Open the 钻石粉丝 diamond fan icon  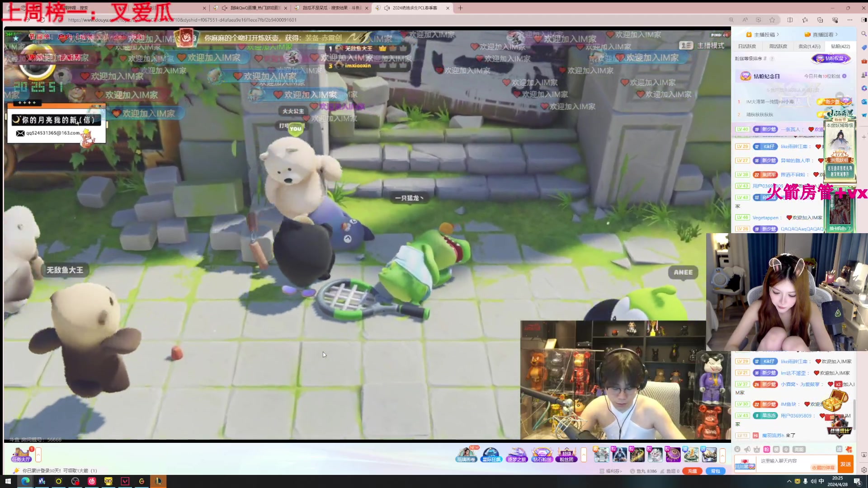[542, 455]
